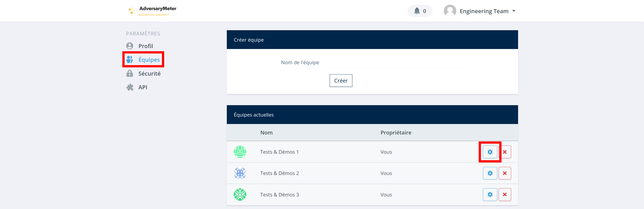Click the user avatar icon
Viewport: 644px width, 209px height.
(449, 11)
